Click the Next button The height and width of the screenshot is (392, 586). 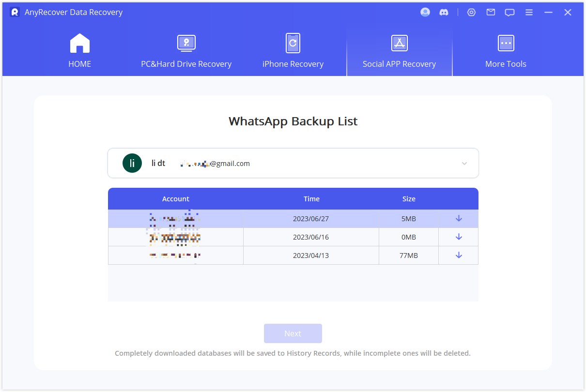[x=293, y=333]
